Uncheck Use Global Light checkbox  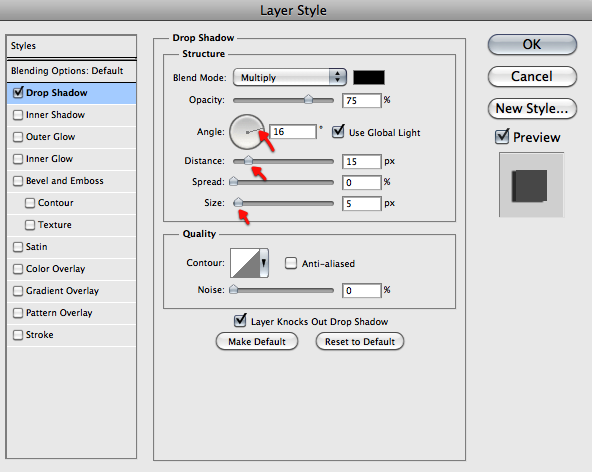point(338,132)
